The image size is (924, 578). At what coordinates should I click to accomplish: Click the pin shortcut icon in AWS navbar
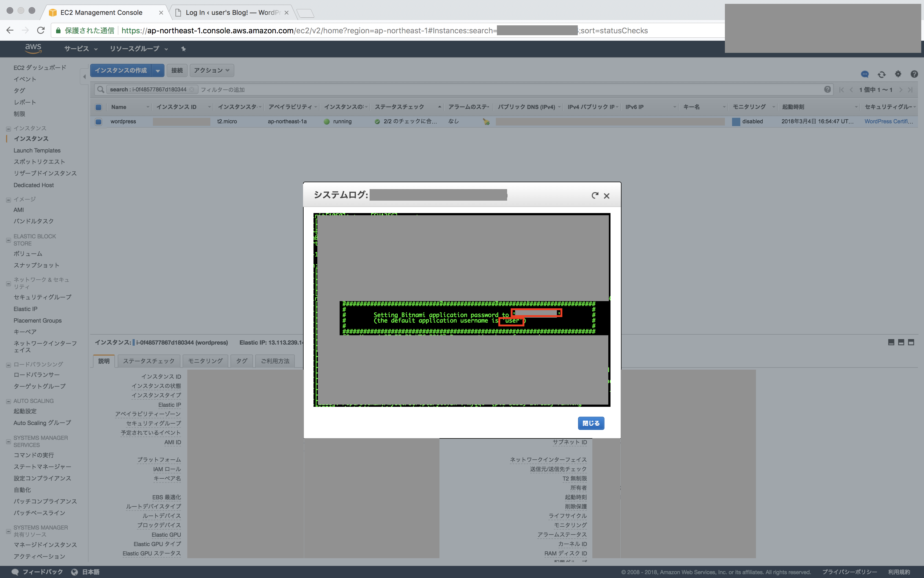[183, 49]
